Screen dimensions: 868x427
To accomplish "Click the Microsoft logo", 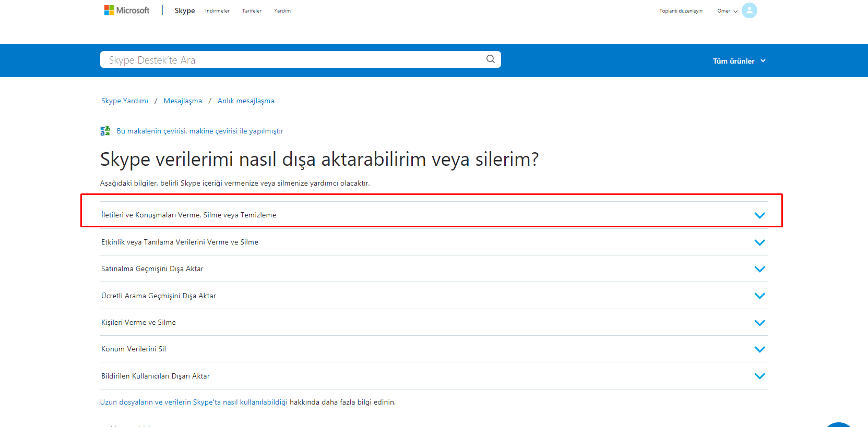I will click(127, 10).
